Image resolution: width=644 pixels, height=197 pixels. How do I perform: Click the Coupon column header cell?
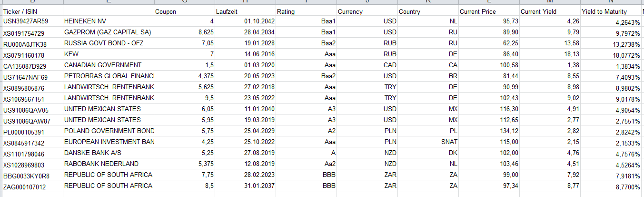coord(184,11)
